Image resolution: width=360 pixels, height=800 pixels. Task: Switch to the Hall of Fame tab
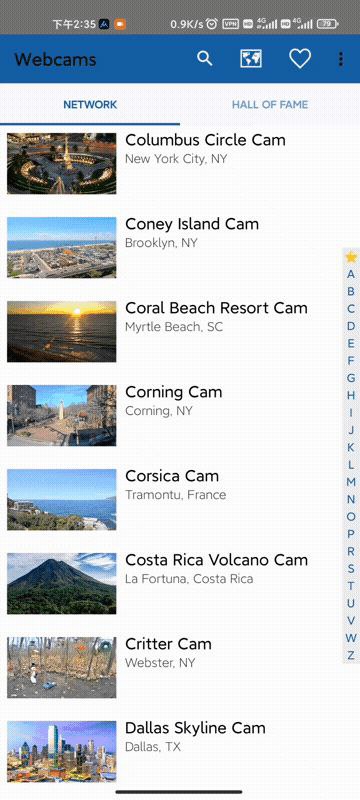click(270, 105)
